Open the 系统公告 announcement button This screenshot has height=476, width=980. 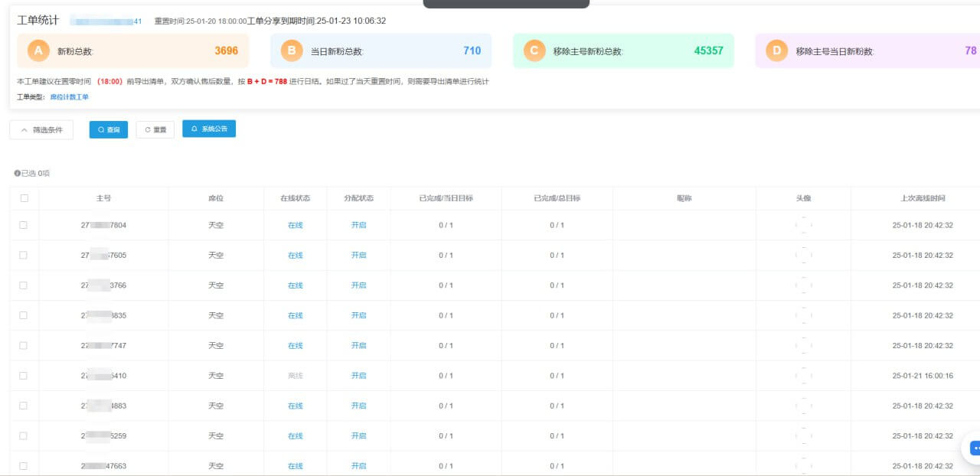pyautogui.click(x=209, y=129)
